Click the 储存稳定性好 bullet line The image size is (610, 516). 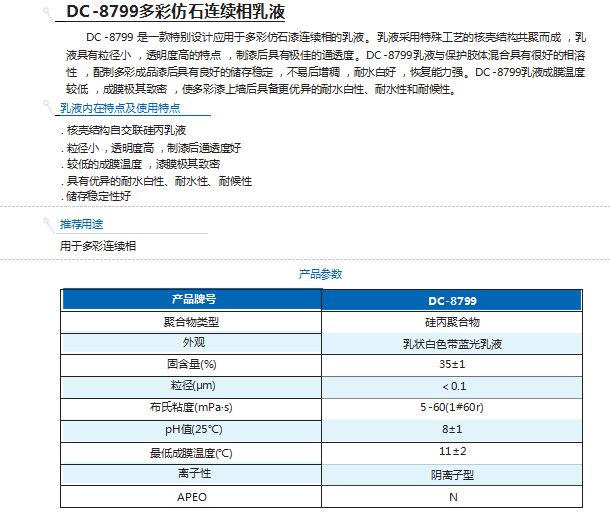[96, 196]
